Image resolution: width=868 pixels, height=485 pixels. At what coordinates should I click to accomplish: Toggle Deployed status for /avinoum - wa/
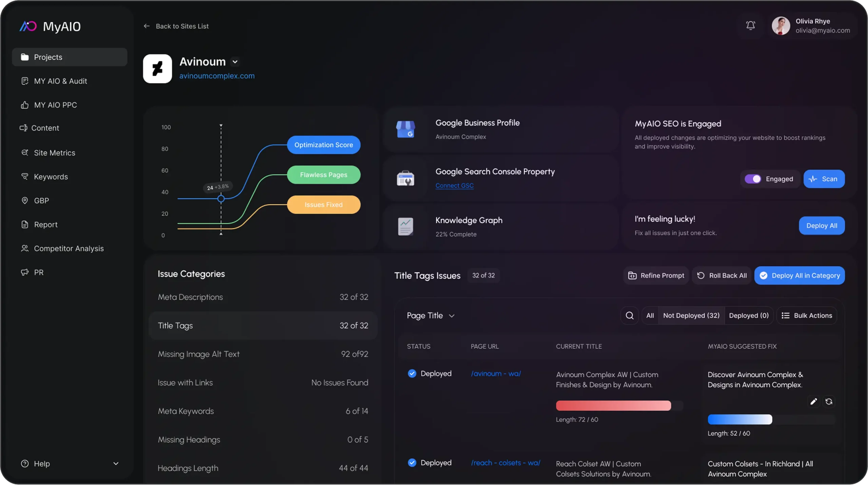pyautogui.click(x=412, y=373)
